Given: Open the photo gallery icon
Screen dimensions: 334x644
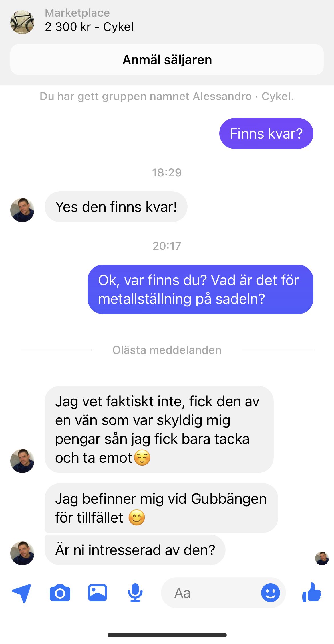Looking at the screenshot, I should 98,593.
